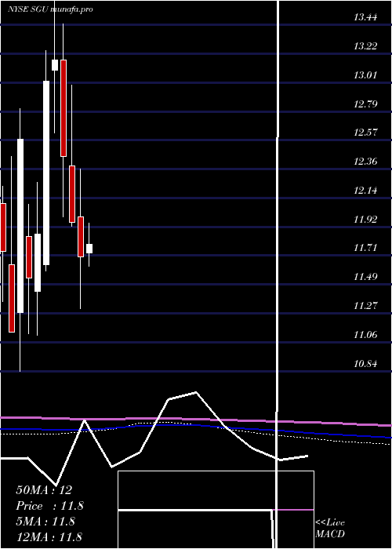Click the Live MACD label

[x=330, y=529]
